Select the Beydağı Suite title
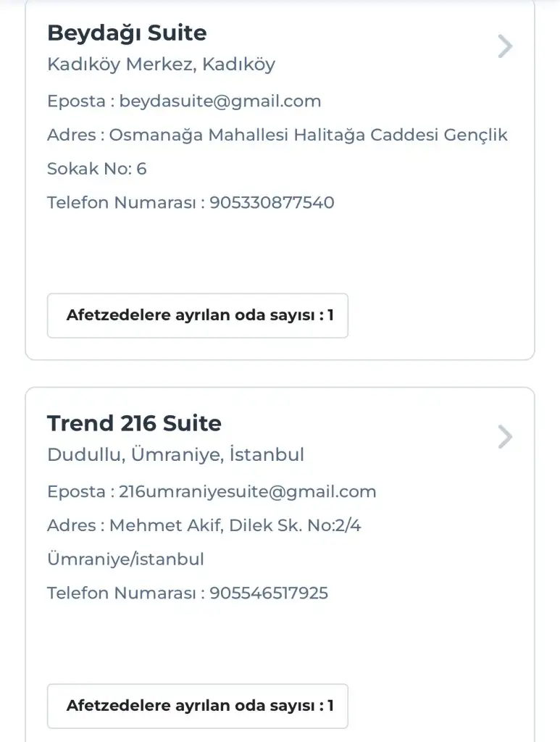This screenshot has height=742, width=560. point(127,33)
